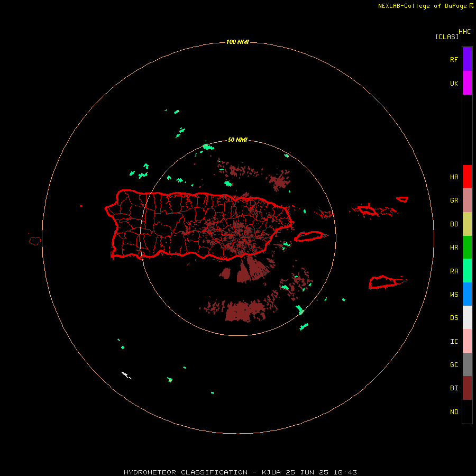Click the white echo patch southwest of island
The height and width of the screenshot is (476, 476).
[126, 375]
